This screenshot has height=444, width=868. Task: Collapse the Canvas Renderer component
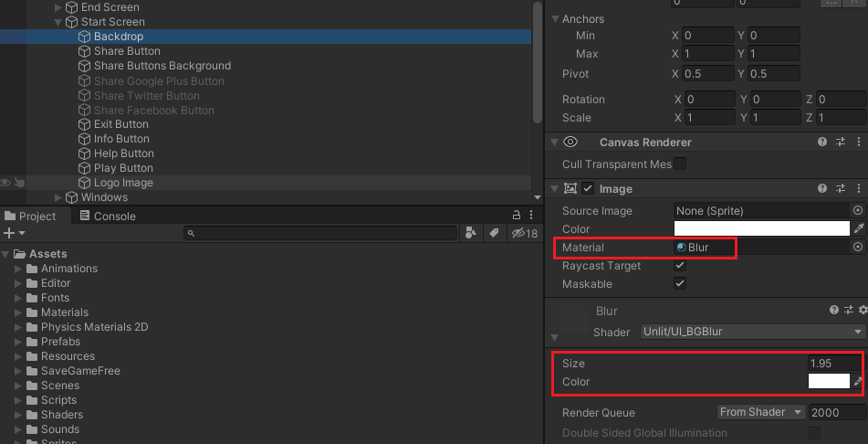[x=554, y=143]
